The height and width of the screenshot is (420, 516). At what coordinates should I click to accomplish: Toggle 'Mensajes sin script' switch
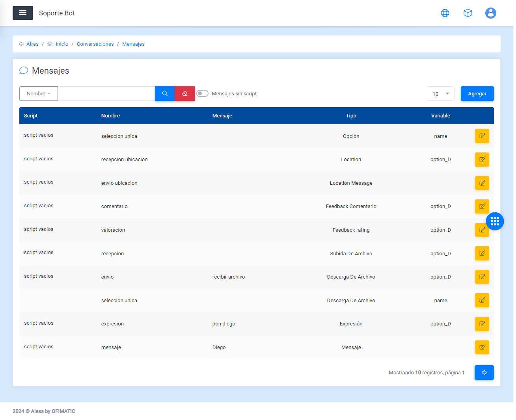click(x=202, y=94)
